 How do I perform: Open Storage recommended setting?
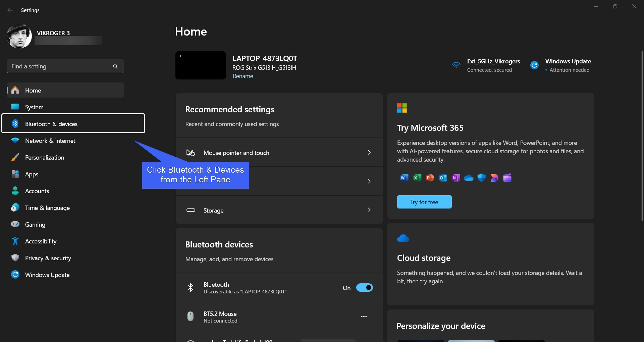click(x=279, y=210)
